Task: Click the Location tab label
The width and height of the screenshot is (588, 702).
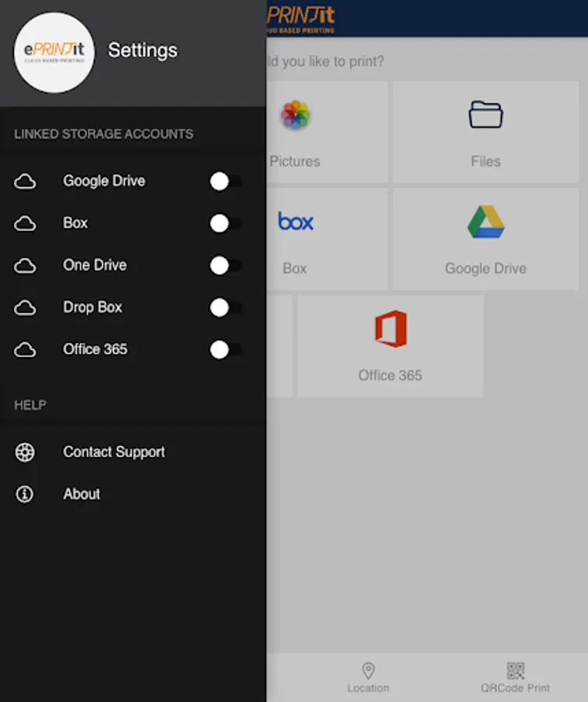Action: point(368,688)
